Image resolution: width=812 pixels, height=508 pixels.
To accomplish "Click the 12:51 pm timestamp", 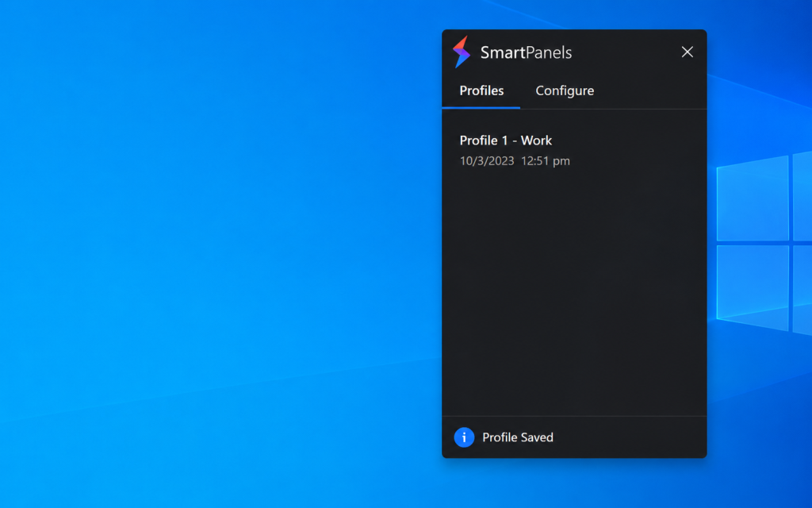I will pyautogui.click(x=546, y=161).
